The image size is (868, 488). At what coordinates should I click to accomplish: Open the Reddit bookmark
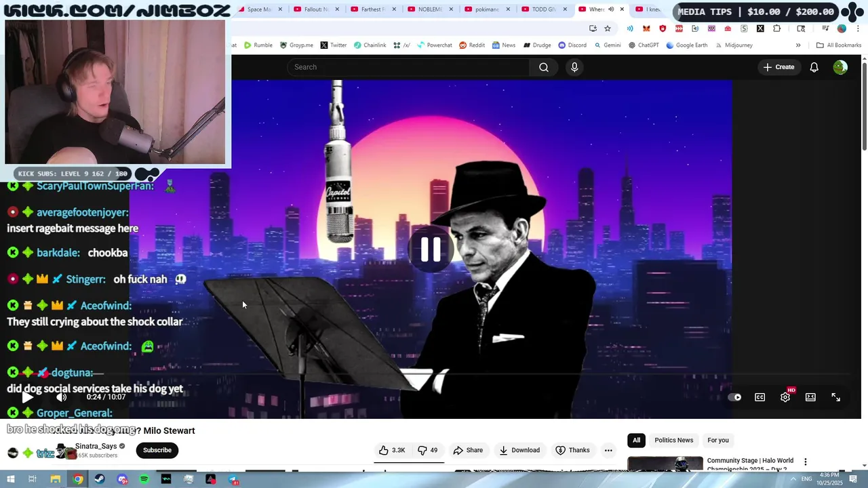click(x=472, y=45)
